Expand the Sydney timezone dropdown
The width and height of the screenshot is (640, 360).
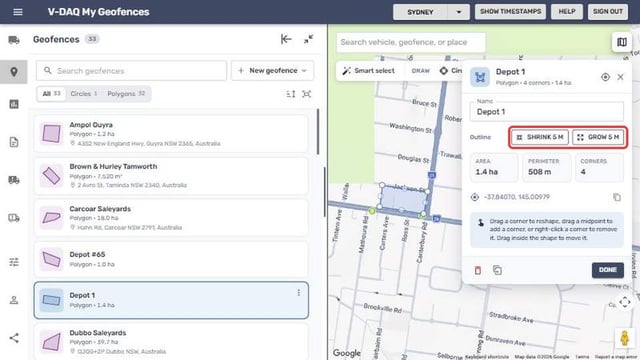click(458, 12)
